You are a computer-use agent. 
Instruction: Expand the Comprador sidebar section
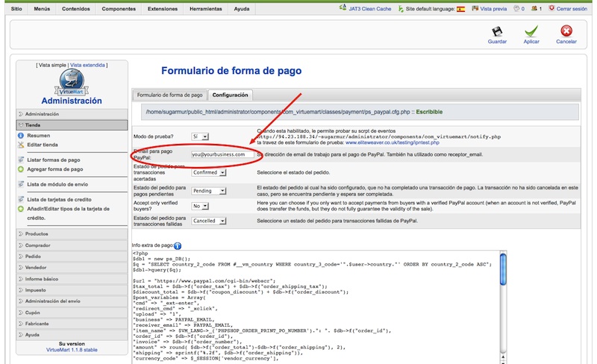click(72, 245)
